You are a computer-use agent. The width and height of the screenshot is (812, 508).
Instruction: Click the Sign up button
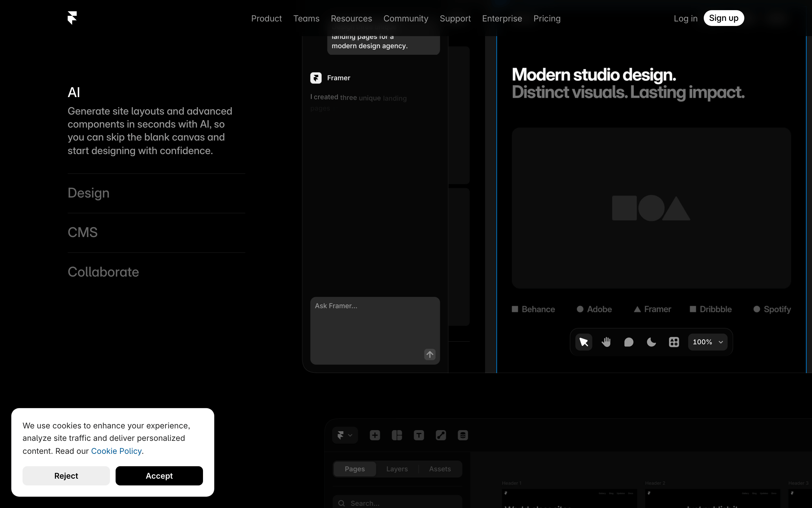pyautogui.click(x=724, y=18)
